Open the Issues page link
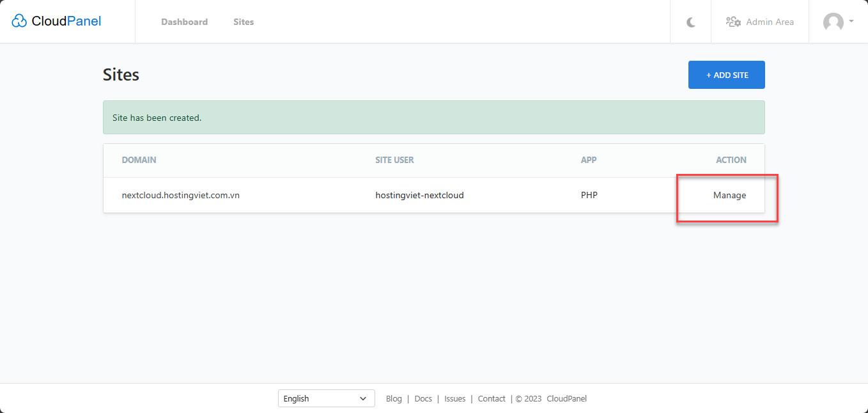The height and width of the screenshot is (413, 868). [454, 398]
